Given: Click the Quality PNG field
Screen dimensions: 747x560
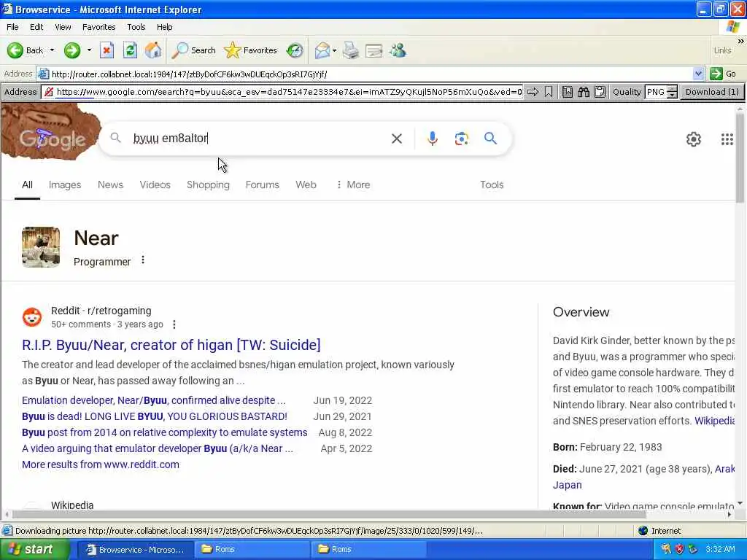Looking at the screenshot, I should pyautogui.click(x=656, y=92).
